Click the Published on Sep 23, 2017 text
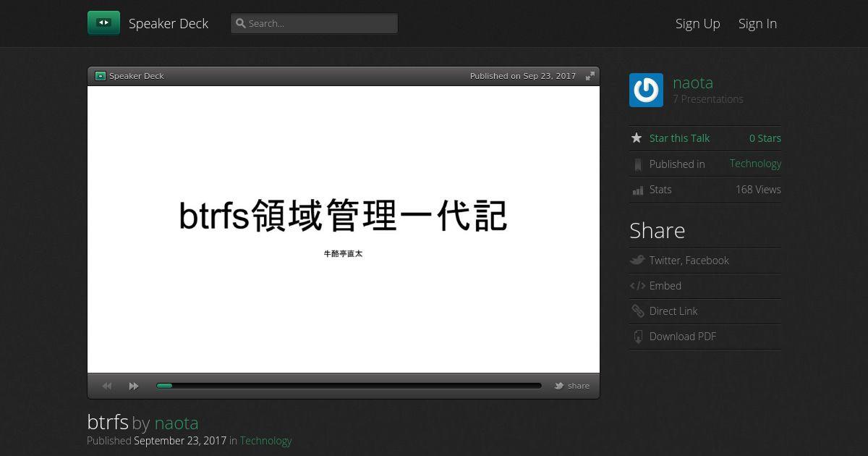The height and width of the screenshot is (456, 868). [523, 76]
